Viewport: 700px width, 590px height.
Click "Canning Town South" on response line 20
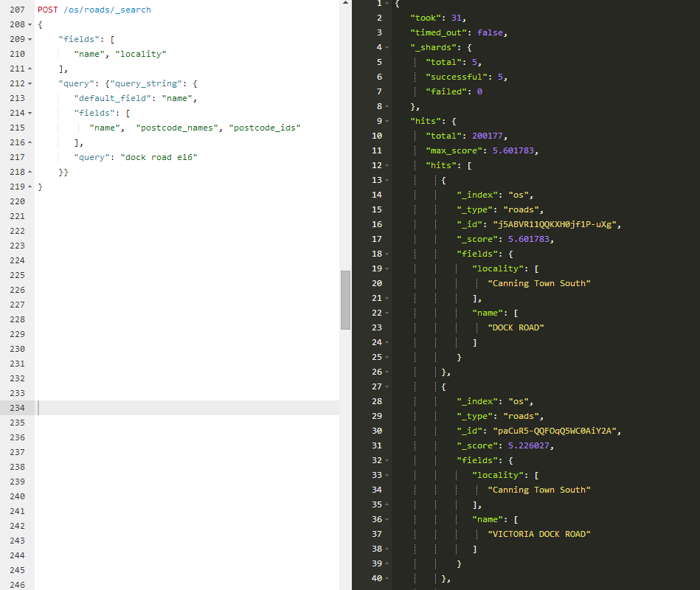pyautogui.click(x=539, y=283)
